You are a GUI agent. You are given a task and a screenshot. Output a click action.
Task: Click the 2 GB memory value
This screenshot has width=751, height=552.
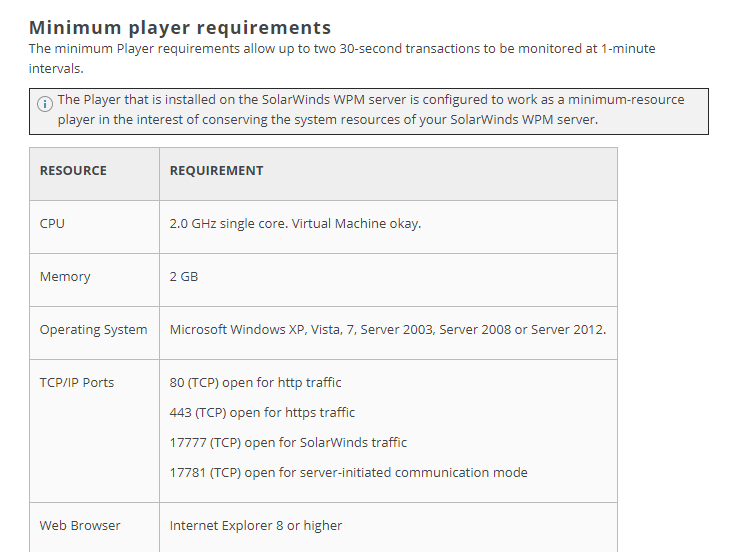point(184,277)
